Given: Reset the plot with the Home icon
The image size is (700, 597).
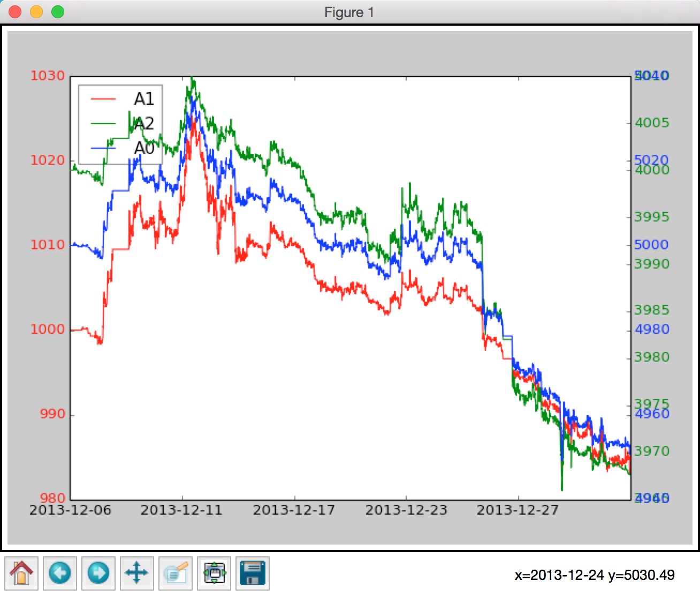Looking at the screenshot, I should (21, 573).
